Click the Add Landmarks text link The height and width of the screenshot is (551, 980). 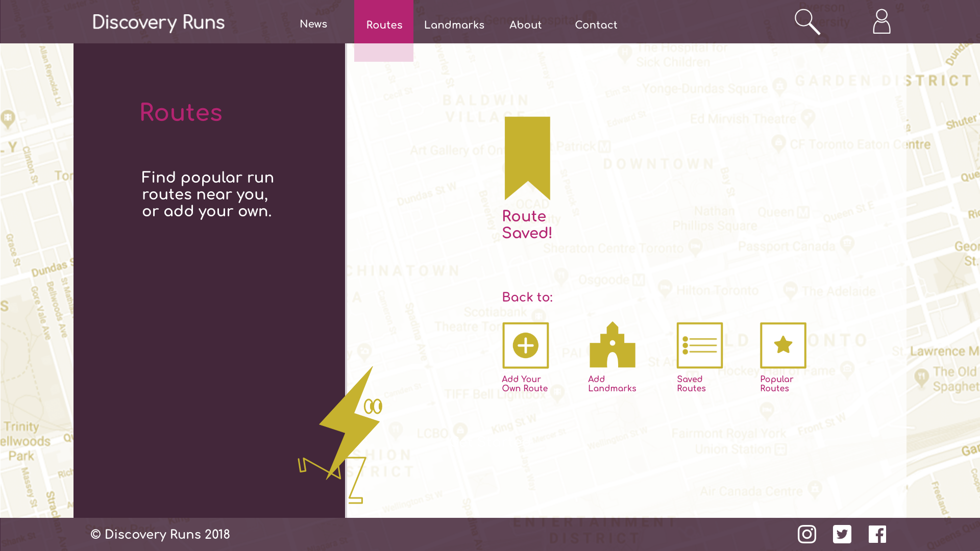click(612, 384)
